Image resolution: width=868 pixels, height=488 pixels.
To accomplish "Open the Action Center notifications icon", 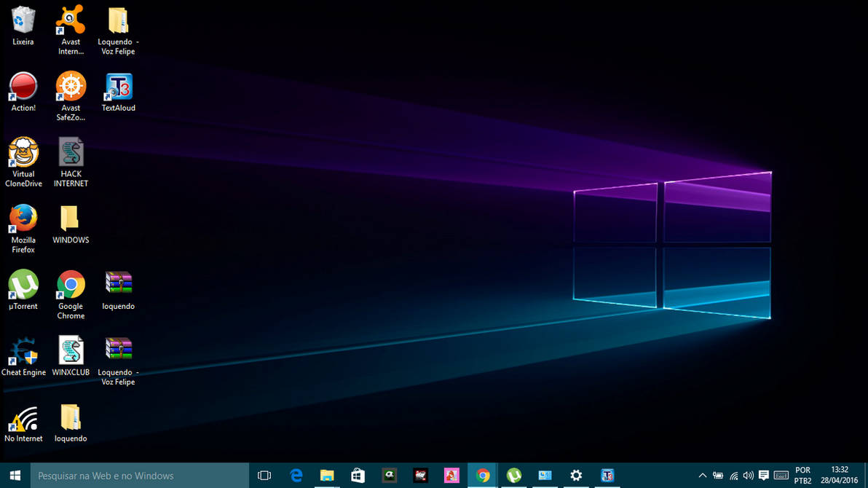I will 764,476.
